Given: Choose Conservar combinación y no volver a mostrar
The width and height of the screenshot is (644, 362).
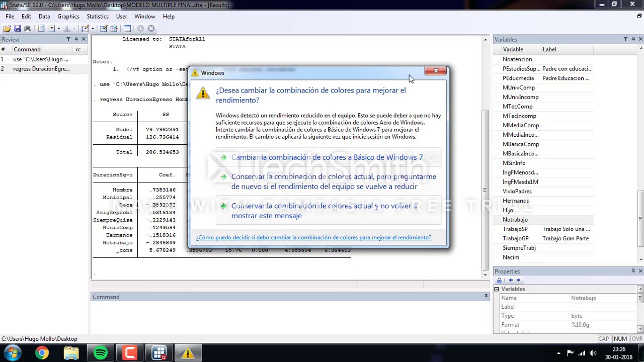Looking at the screenshot, I should 328,211.
